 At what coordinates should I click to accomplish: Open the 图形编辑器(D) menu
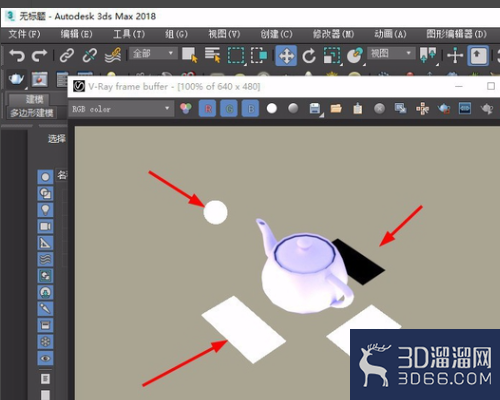[x=456, y=34]
